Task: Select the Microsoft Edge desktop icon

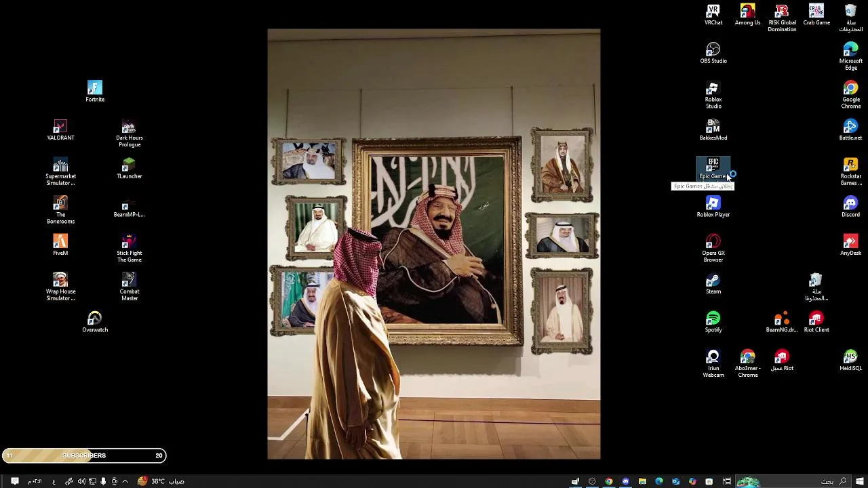Action: (850, 56)
